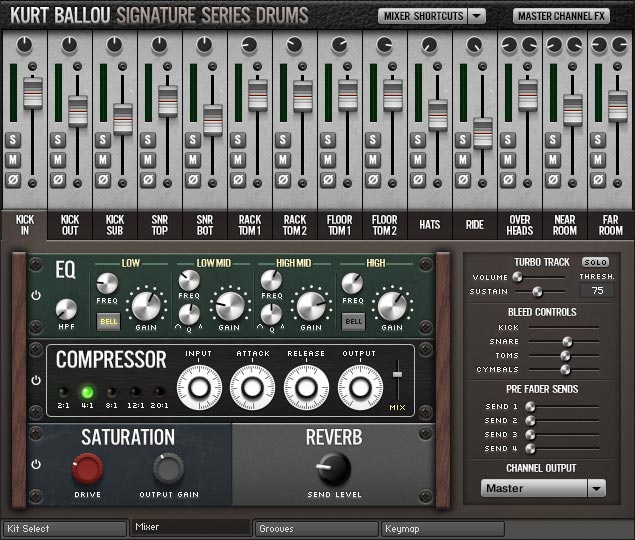The width and height of the screenshot is (635, 540).
Task: Click the LOW MID Q knob
Action: 189,314
